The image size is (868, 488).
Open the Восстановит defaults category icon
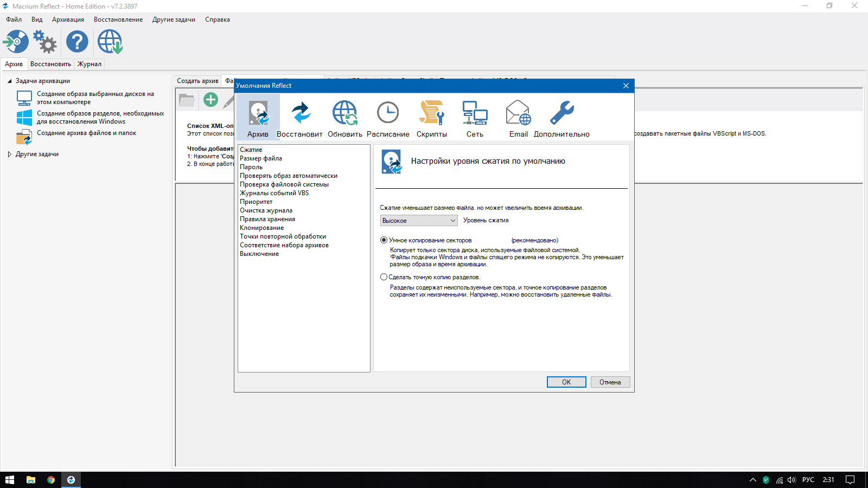point(300,118)
